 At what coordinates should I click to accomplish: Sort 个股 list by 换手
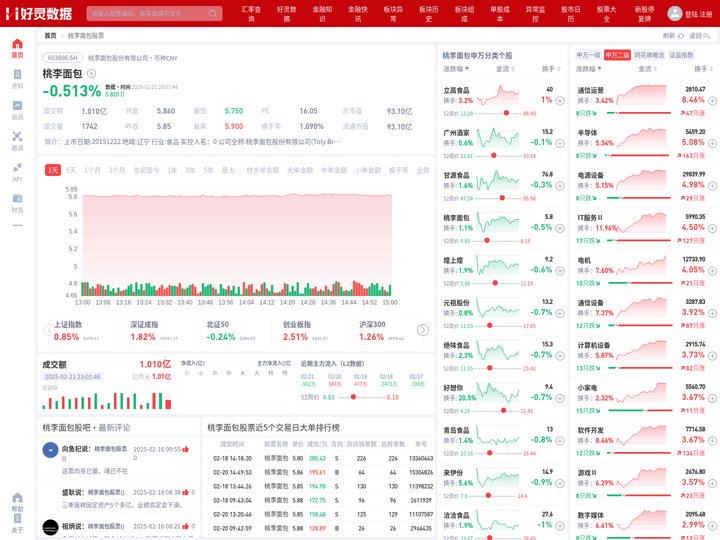551,69
